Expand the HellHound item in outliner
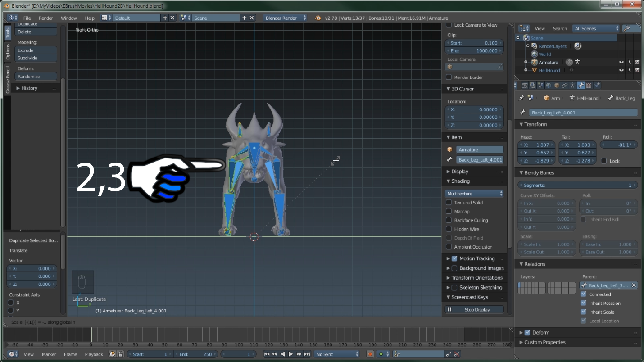Image resolution: width=644 pixels, height=362 pixels. point(526,70)
